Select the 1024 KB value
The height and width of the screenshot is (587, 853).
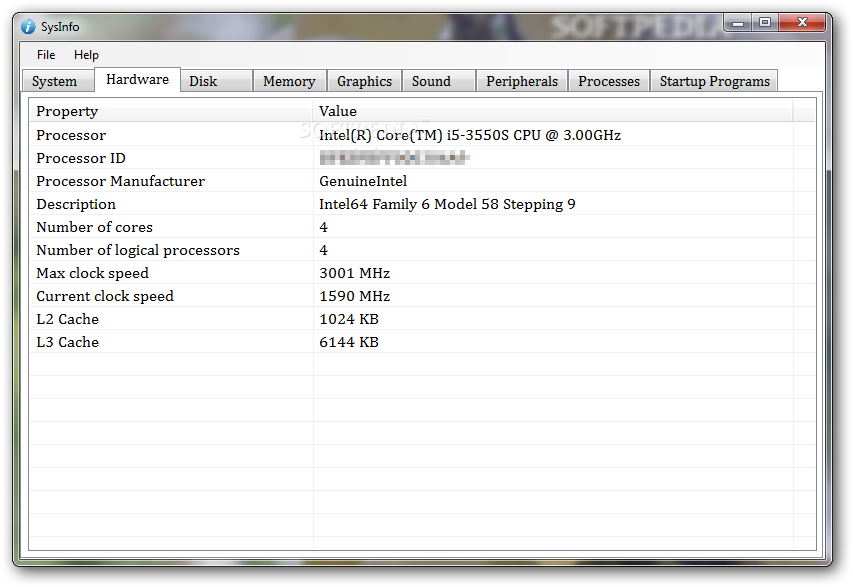(349, 319)
